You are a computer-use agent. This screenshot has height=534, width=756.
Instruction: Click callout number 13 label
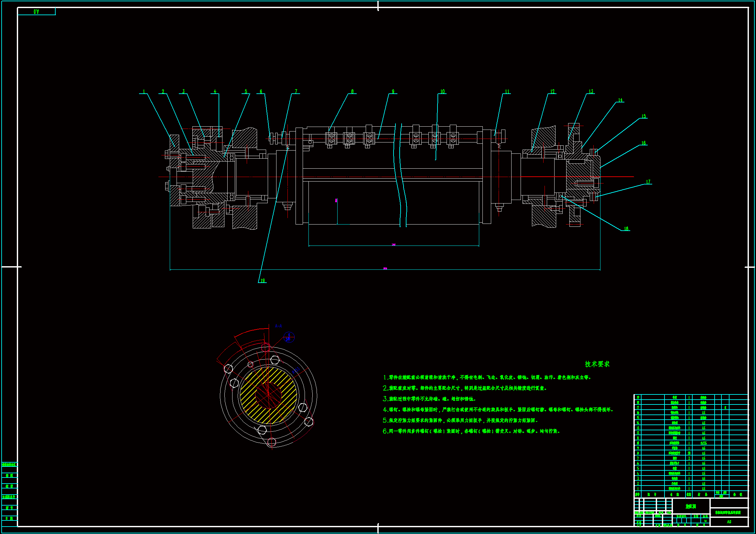591,91
